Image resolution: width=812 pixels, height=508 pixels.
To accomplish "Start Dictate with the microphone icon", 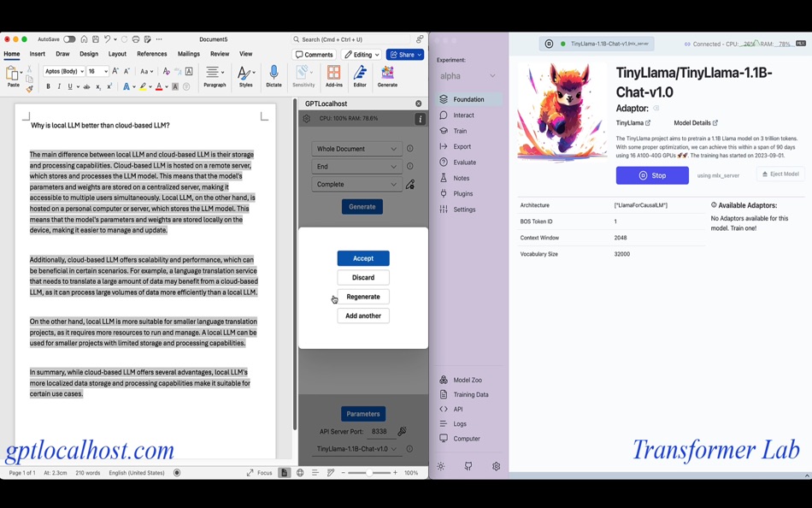I will tap(274, 76).
